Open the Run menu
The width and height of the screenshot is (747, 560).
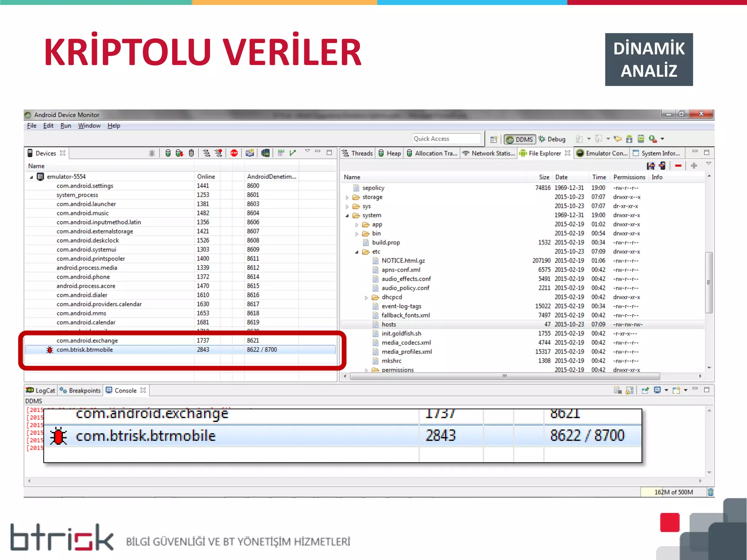(66, 126)
